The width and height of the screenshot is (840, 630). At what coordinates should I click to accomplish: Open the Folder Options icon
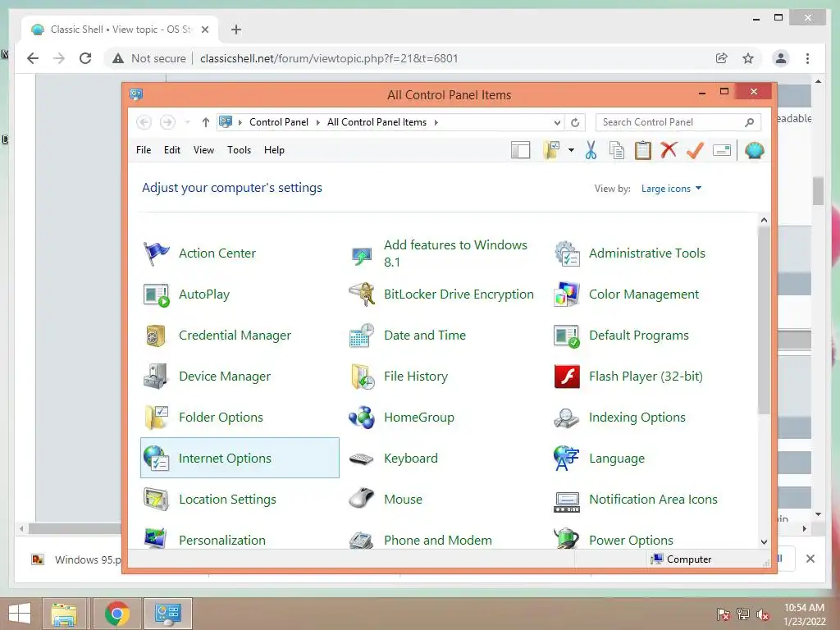[156, 418]
